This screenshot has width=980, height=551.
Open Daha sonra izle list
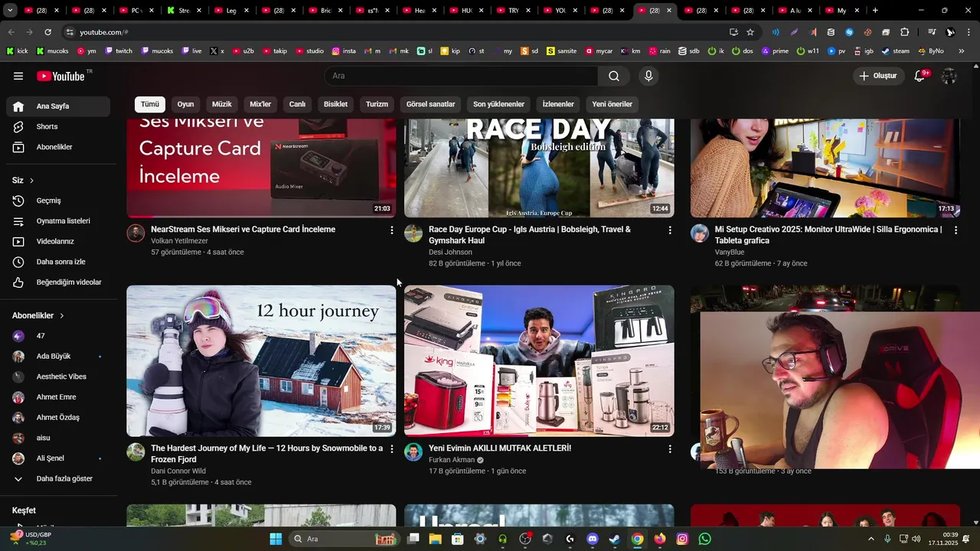click(x=58, y=262)
